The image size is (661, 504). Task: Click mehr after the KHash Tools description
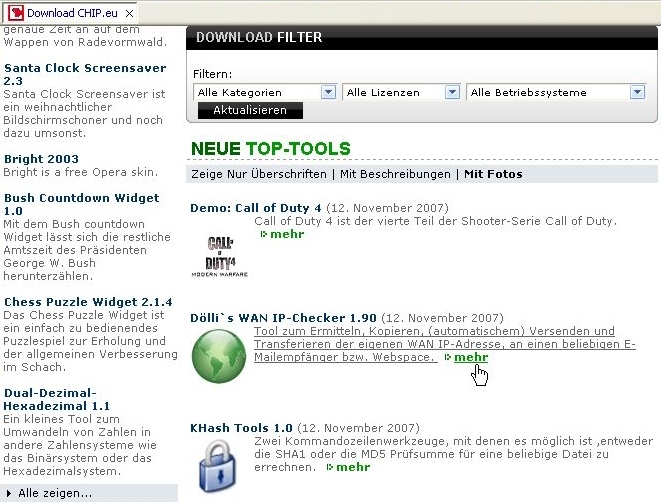click(x=353, y=467)
